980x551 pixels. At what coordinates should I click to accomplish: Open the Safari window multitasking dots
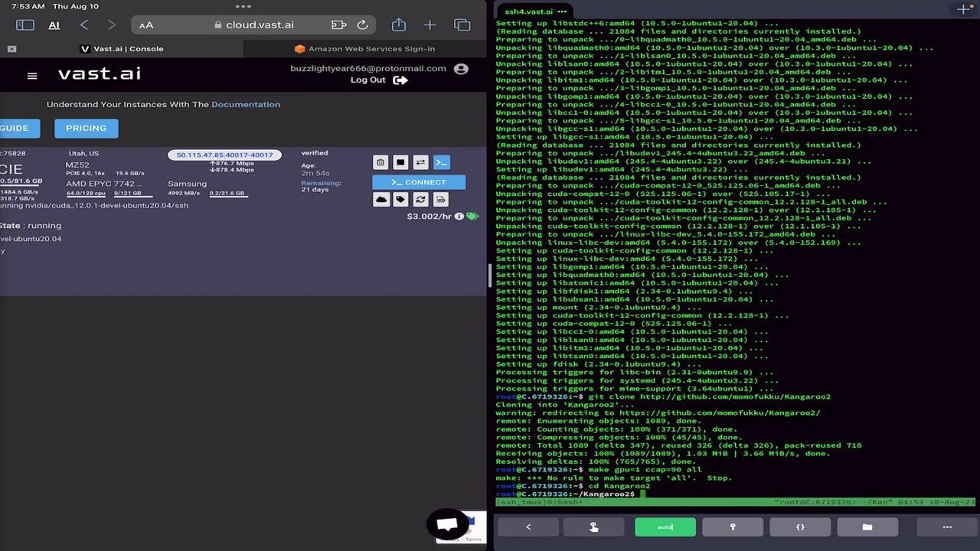pos(243,6)
